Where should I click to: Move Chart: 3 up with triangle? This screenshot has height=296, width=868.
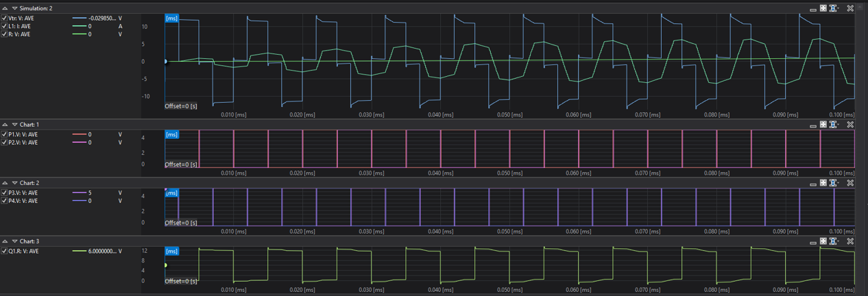(x=5, y=241)
